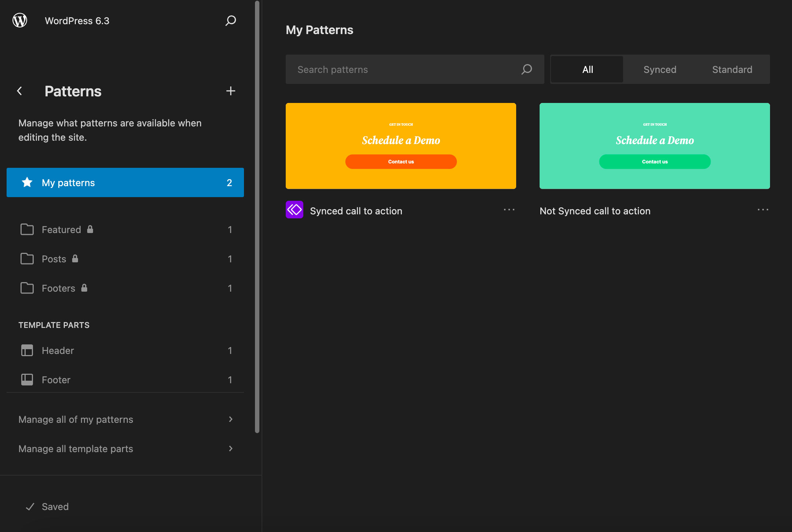Expand the Featured patterns category
This screenshot has width=792, height=532.
pos(61,229)
